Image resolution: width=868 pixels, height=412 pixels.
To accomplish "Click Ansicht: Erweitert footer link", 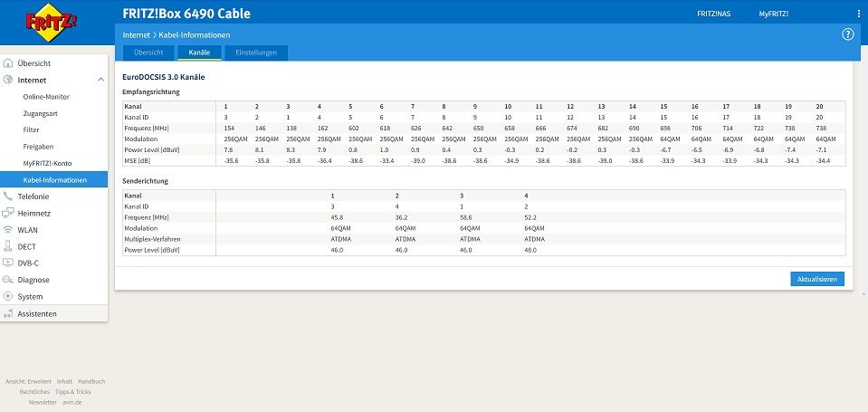I will point(28,381).
